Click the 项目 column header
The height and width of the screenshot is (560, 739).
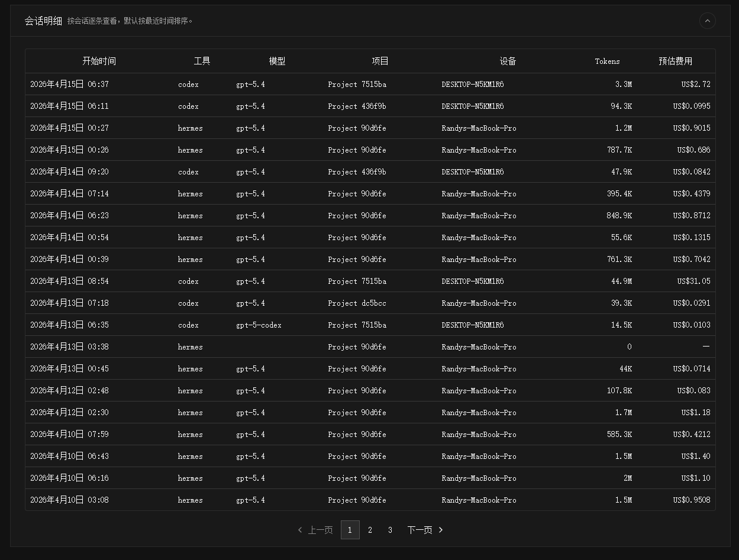pos(380,61)
